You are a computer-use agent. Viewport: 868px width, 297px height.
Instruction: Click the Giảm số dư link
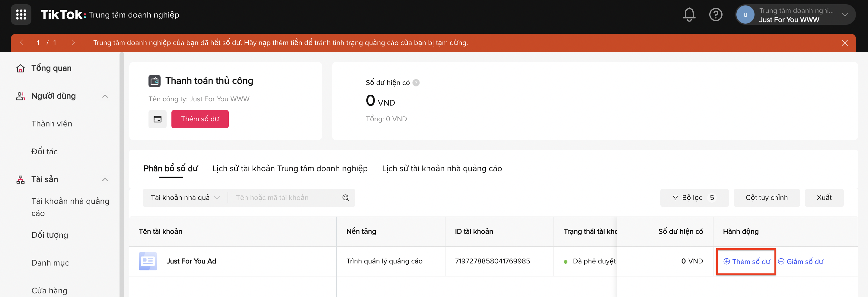[x=800, y=262]
